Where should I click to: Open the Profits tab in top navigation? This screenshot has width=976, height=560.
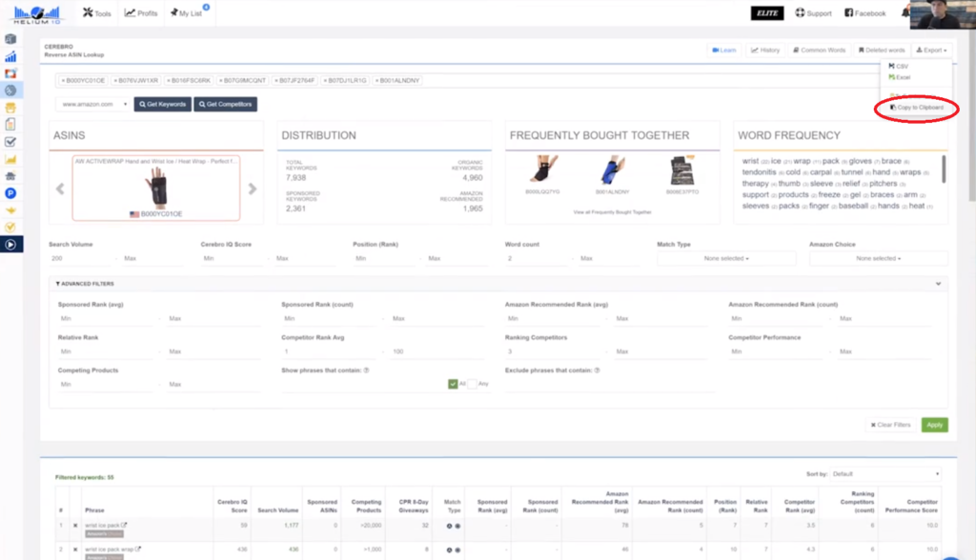tap(143, 13)
